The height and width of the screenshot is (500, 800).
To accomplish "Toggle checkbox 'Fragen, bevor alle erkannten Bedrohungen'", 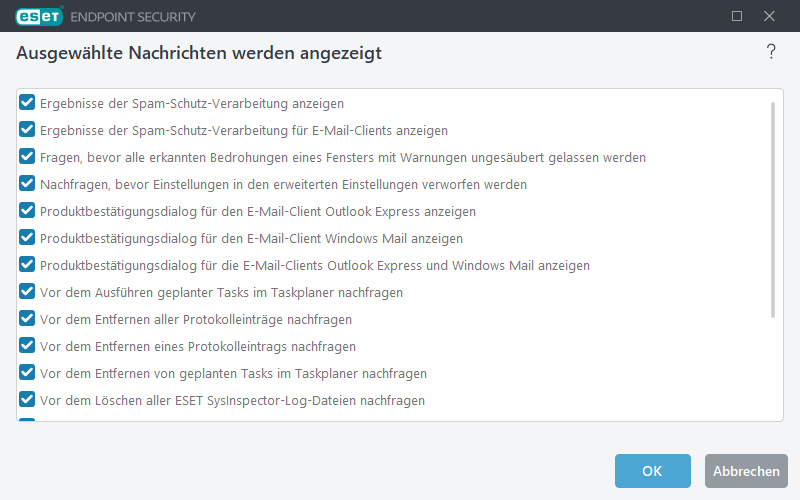I will click(x=27, y=157).
